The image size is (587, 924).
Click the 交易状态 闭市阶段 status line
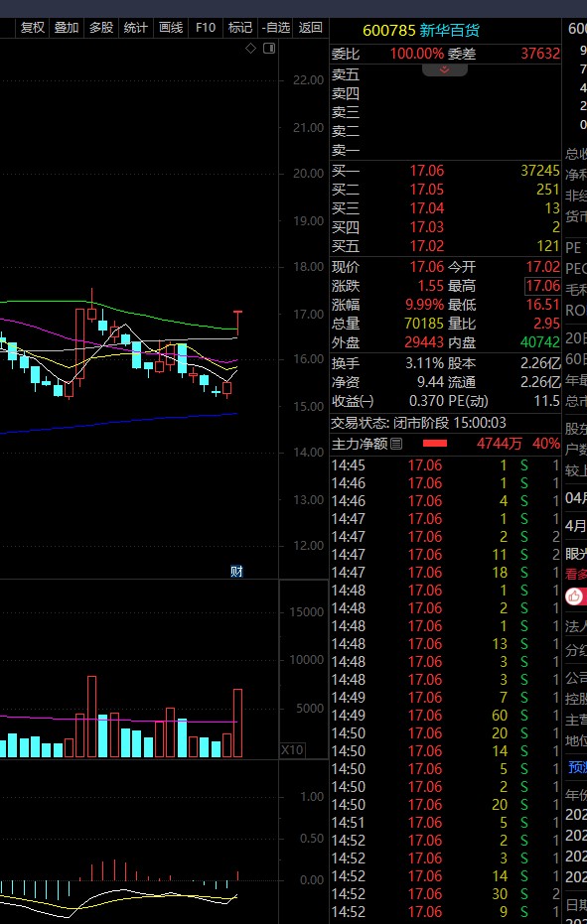418,423
